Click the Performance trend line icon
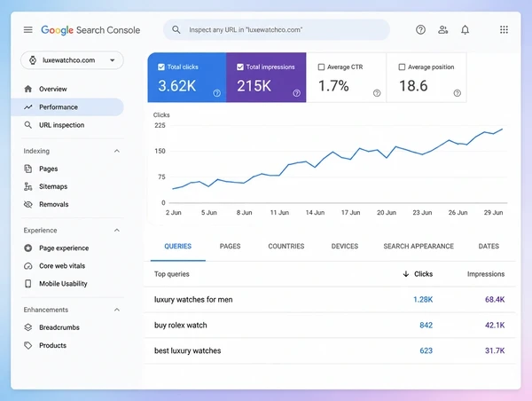Image resolution: width=532 pixels, height=401 pixels. (x=28, y=107)
